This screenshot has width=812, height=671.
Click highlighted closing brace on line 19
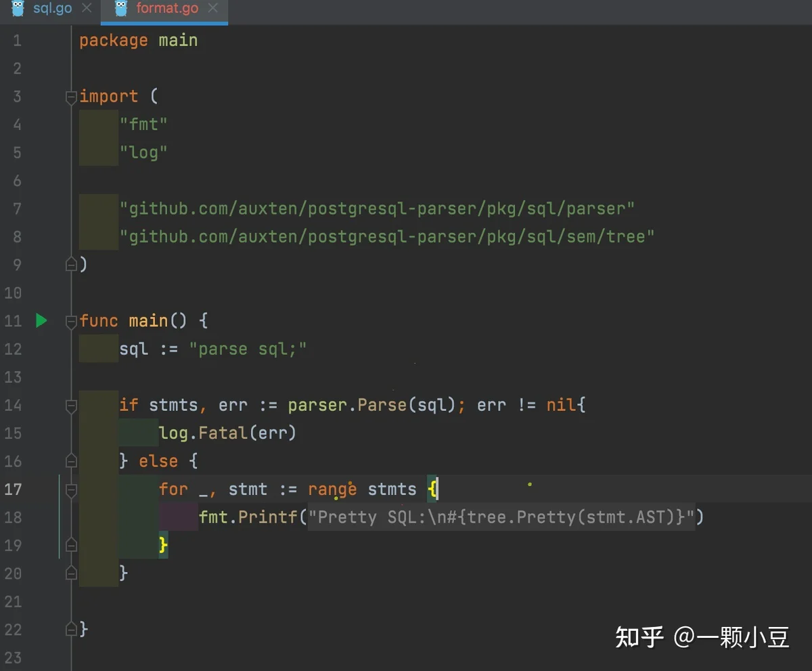click(x=163, y=545)
